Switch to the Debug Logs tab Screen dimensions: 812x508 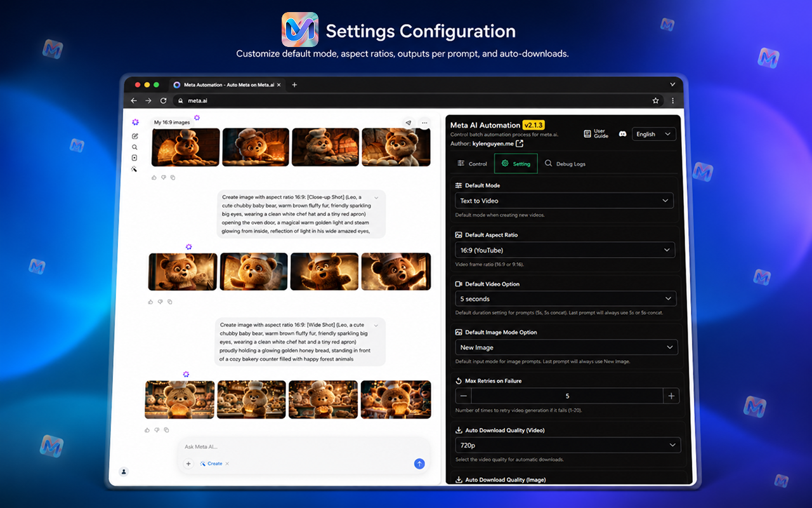(565, 164)
